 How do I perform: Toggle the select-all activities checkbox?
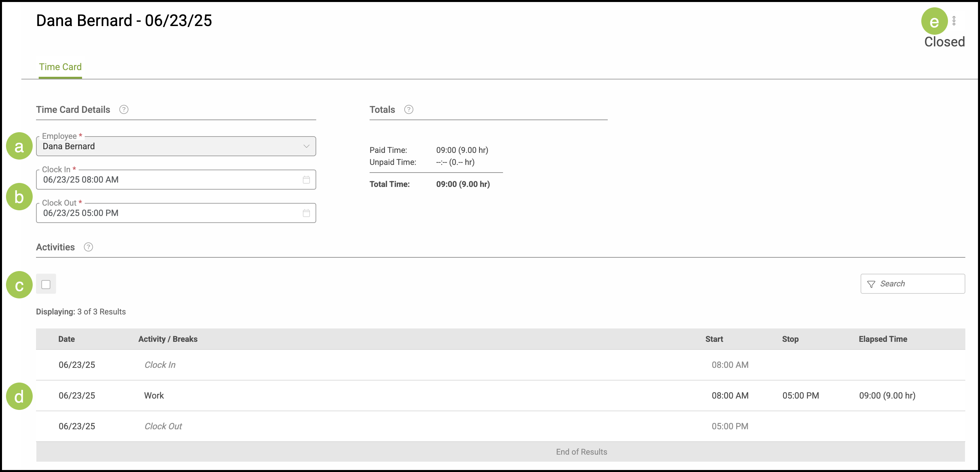[46, 284]
